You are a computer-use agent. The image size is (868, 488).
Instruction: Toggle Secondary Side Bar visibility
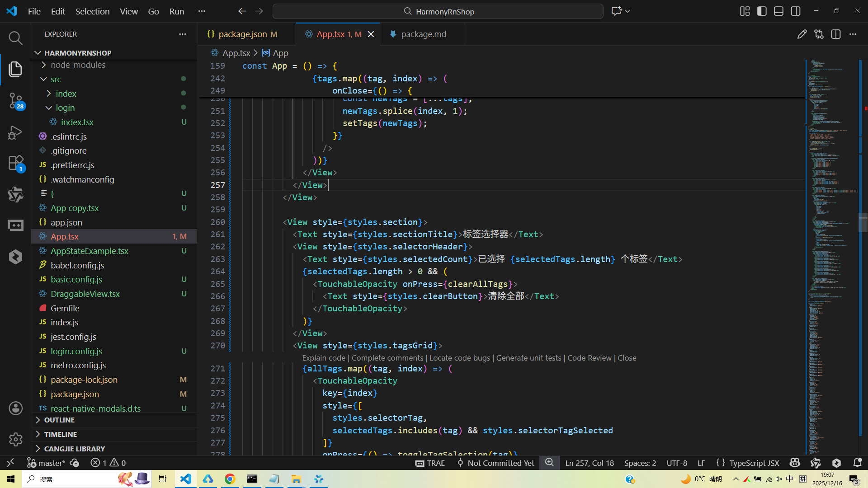click(x=796, y=11)
